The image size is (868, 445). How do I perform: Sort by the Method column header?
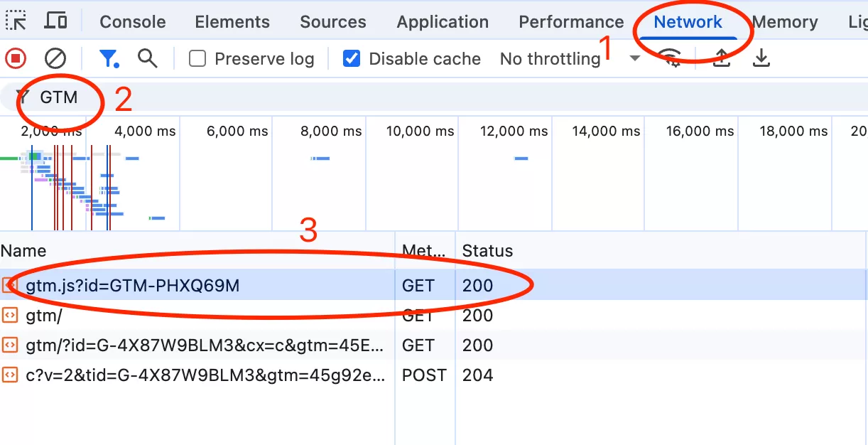[425, 250]
